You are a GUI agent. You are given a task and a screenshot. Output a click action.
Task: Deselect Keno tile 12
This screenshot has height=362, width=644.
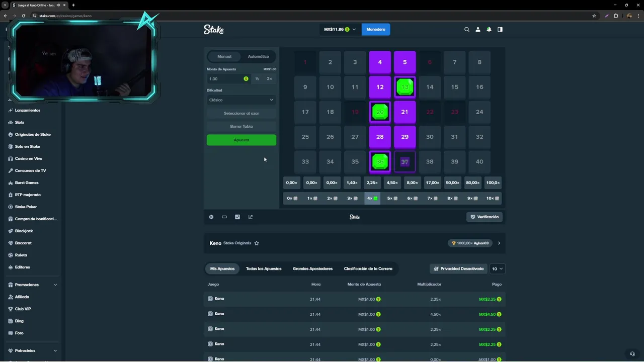tap(380, 87)
